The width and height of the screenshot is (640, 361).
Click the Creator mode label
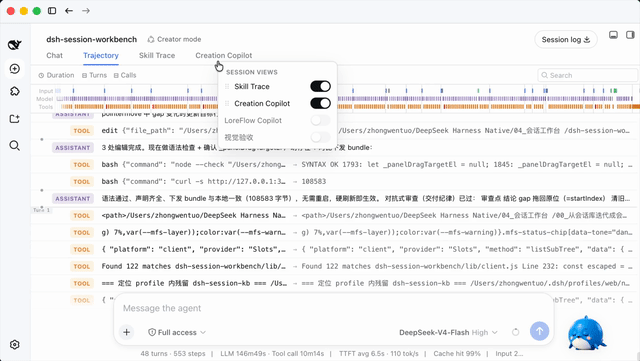point(179,39)
